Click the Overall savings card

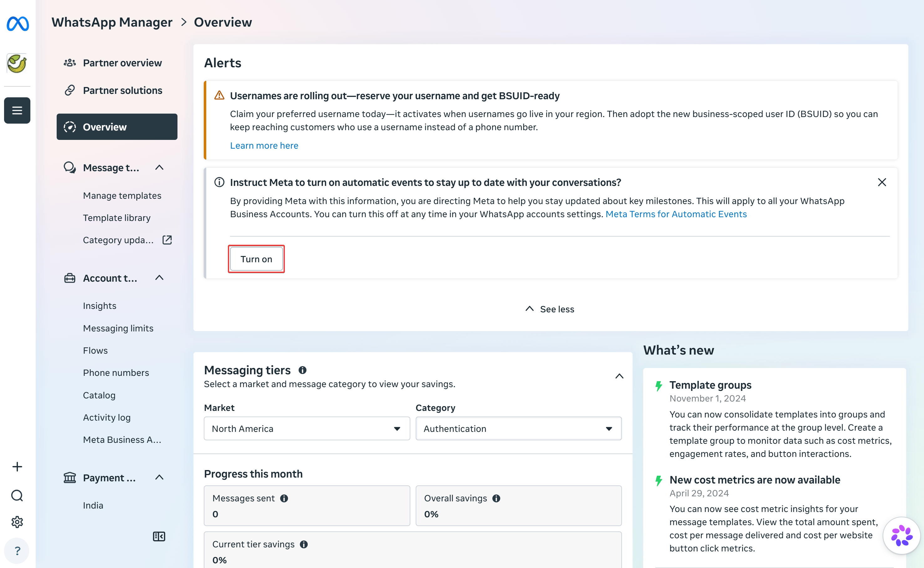[x=518, y=506]
